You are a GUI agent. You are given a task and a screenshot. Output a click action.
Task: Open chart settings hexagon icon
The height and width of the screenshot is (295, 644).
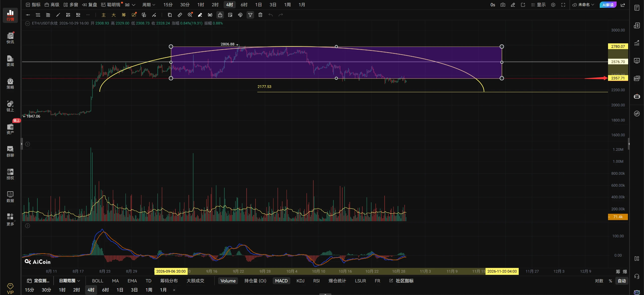tap(553, 5)
